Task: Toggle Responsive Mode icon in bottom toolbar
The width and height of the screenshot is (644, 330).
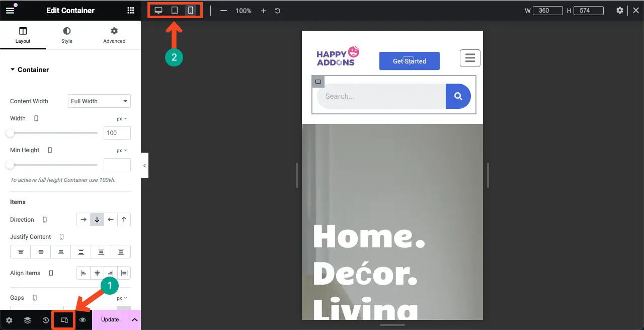Action: pos(64,320)
